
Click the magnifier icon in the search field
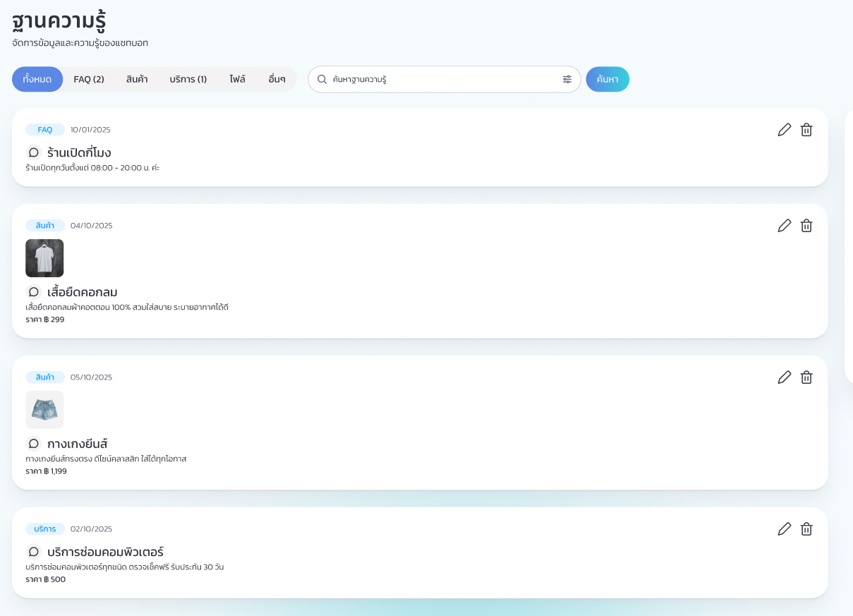tap(321, 79)
